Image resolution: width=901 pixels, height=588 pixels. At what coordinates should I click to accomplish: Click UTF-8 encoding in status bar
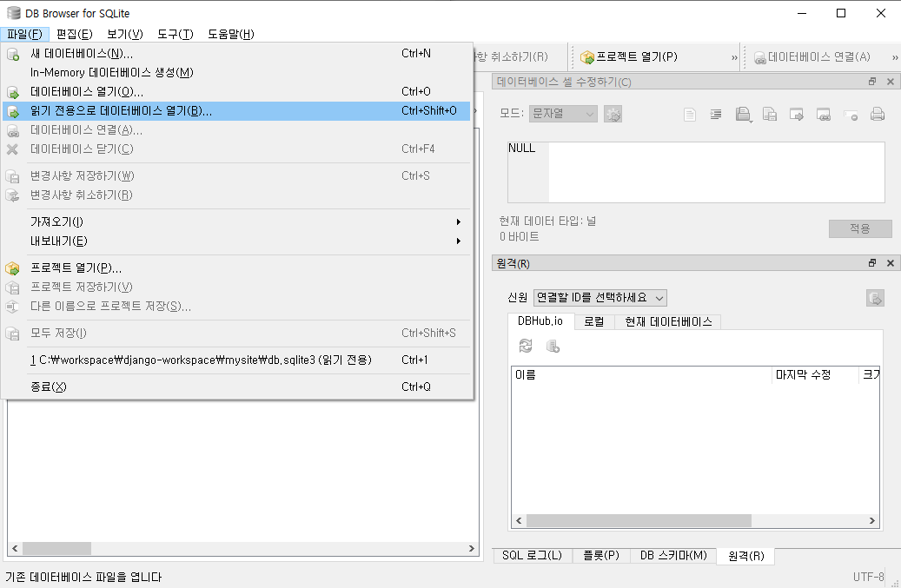(x=868, y=577)
